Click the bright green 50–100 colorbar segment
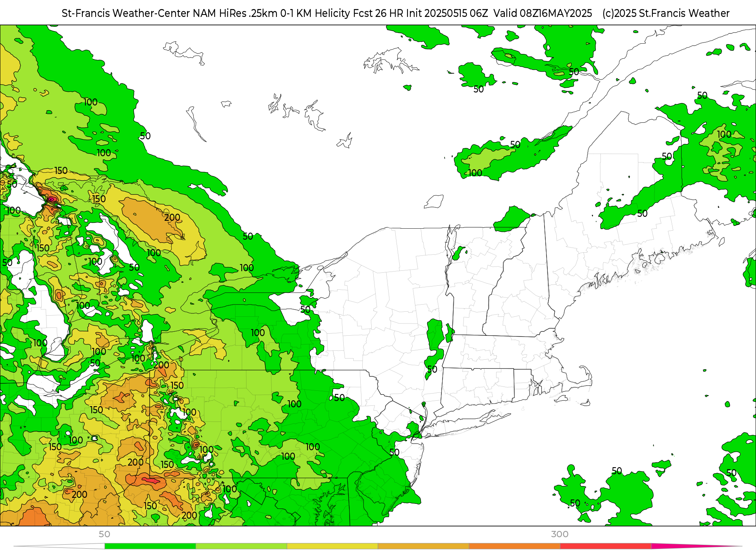The image size is (756, 551). click(x=150, y=546)
